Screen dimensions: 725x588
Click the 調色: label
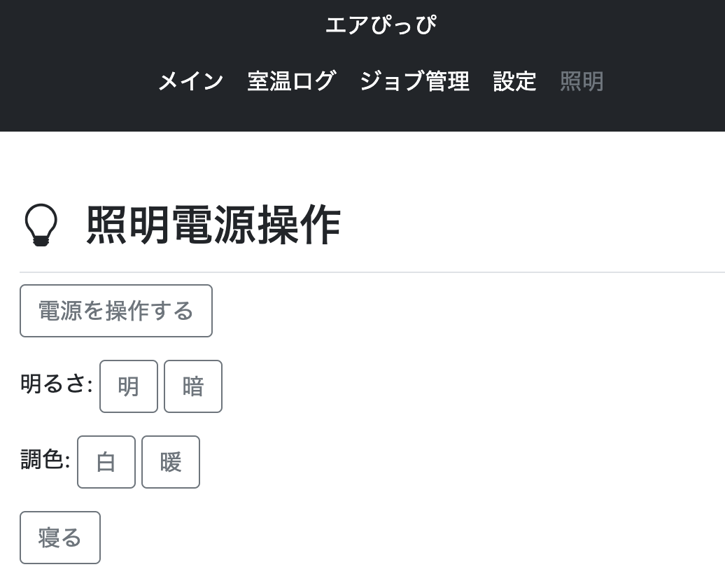45,460
